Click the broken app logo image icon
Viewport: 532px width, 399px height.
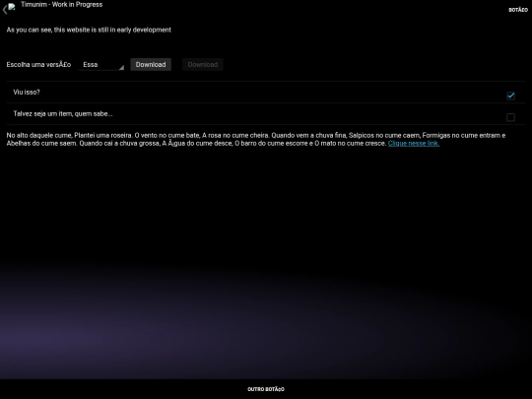pos(12,7)
